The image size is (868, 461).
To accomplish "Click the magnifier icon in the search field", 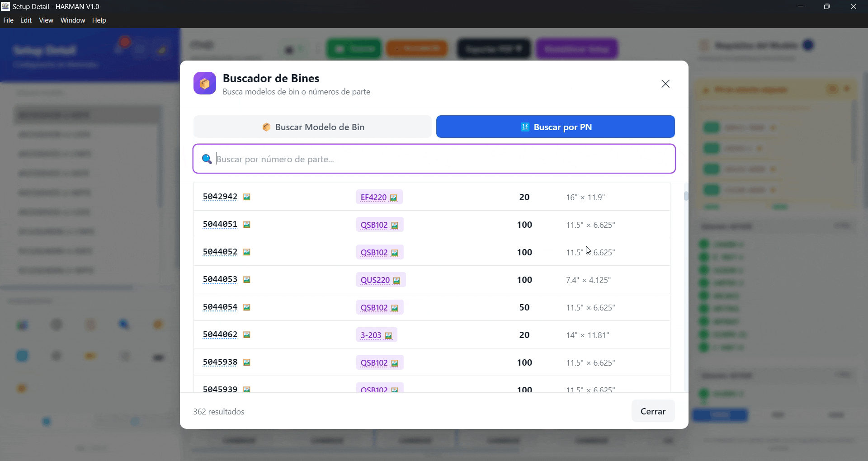I will 207,159.
